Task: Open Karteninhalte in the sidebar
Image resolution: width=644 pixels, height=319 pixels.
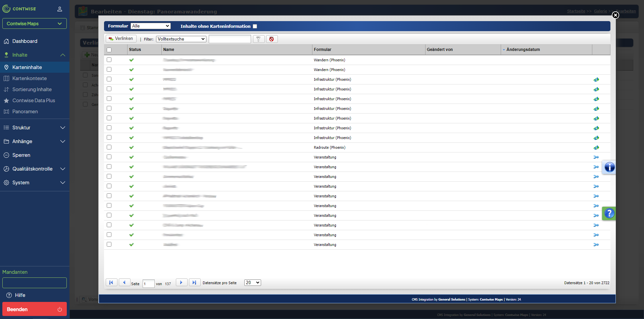Action: (x=35, y=67)
